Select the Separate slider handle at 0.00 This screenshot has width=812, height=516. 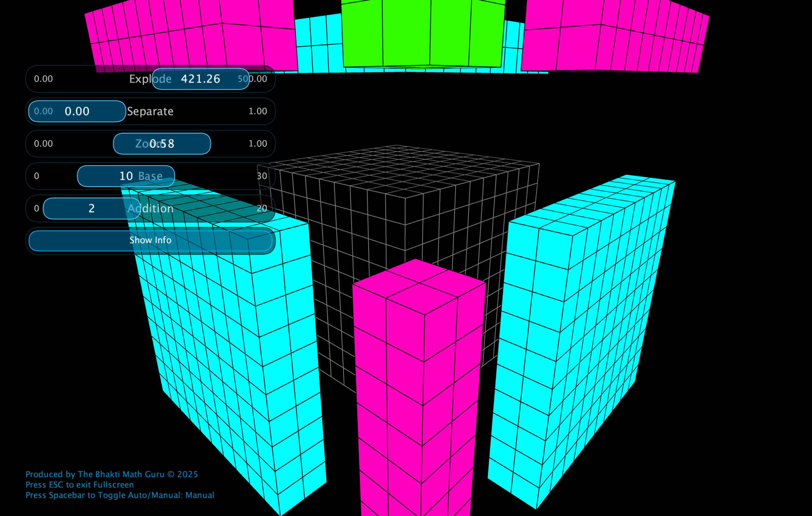coord(76,111)
